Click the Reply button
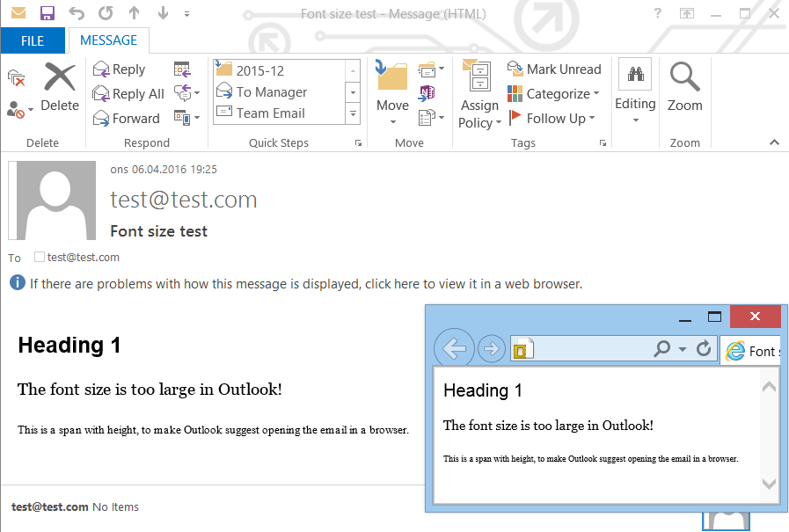789x532 pixels. 119,69
